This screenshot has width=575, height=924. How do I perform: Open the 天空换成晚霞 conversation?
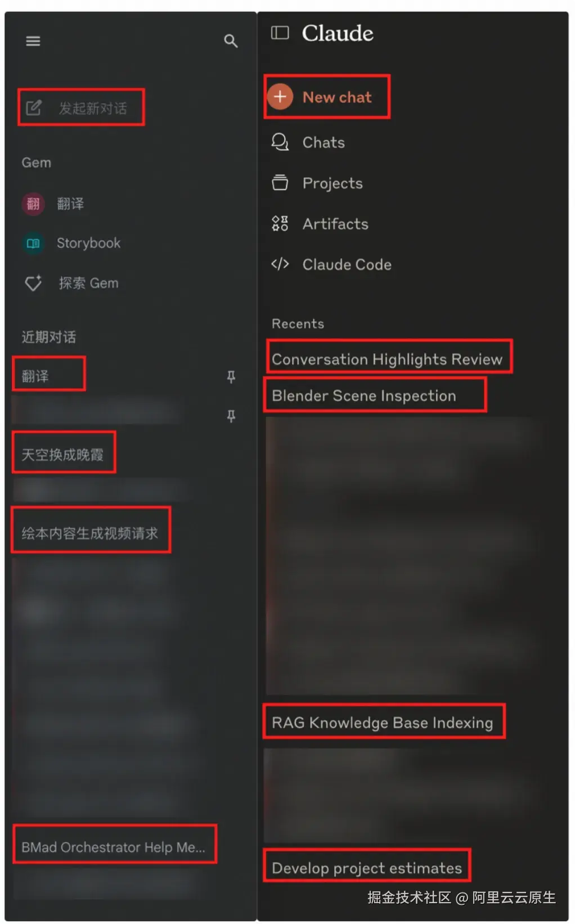coord(62,455)
